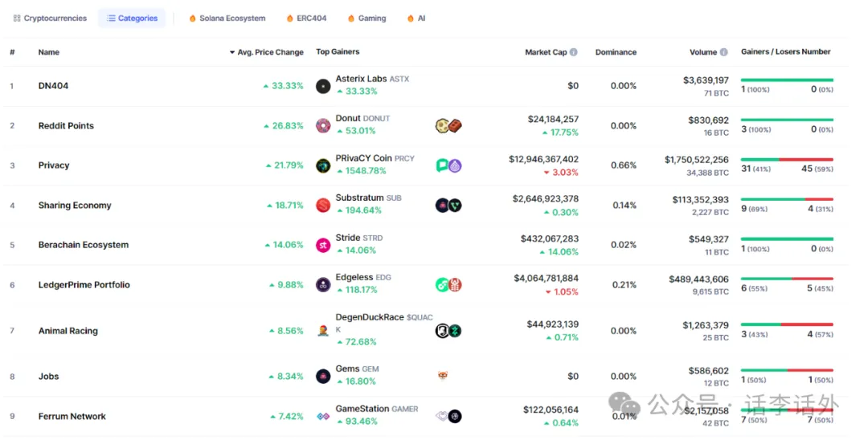
Task: Open the Animal Racing category
Action: tap(68, 331)
